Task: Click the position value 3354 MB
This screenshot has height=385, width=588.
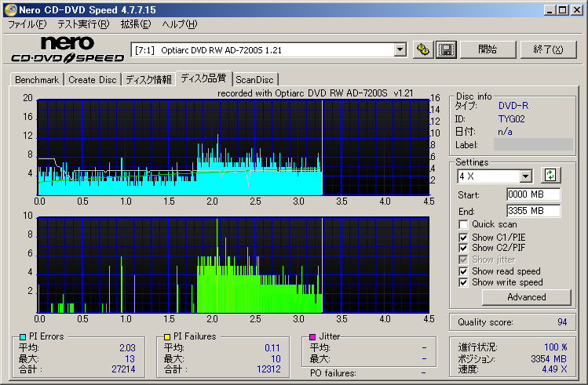Action: (x=549, y=359)
